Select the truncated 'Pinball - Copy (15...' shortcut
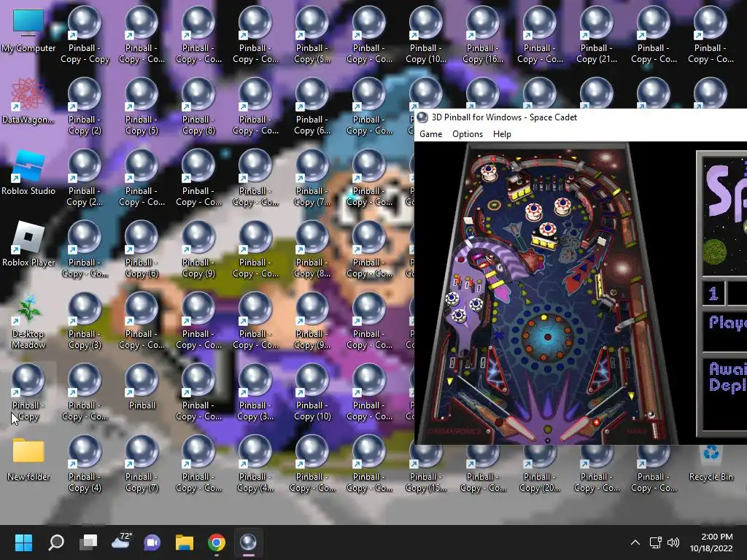This screenshot has height=560, width=747. (426, 469)
